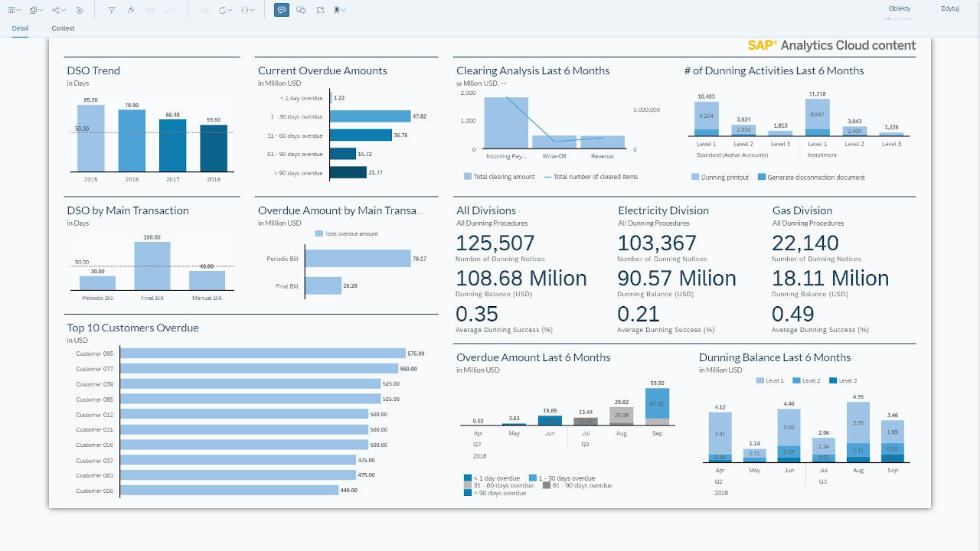Viewport: 980px width, 551px height.
Task: Click the Edytuj button
Action: 949,8
